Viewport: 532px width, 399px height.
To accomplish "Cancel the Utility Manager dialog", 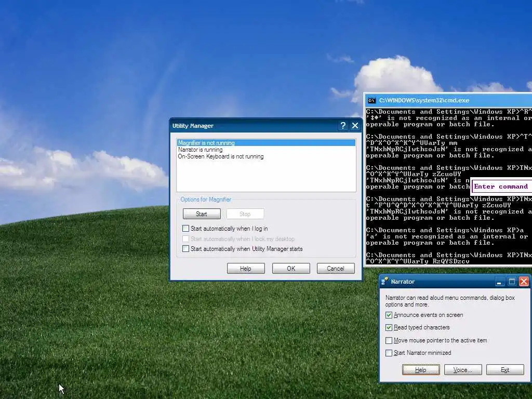I will (336, 269).
